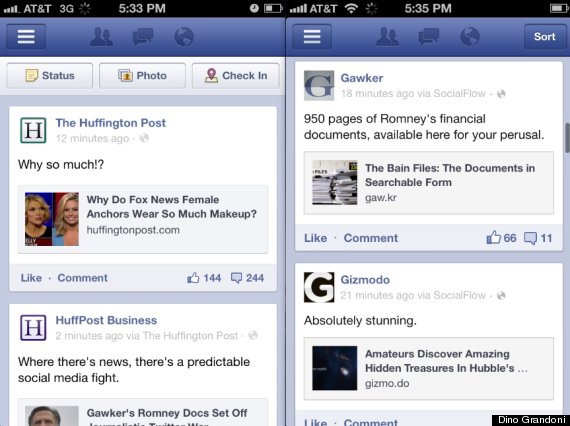
Task: Open the left screen hamburger menu
Action: pyautogui.click(x=26, y=36)
